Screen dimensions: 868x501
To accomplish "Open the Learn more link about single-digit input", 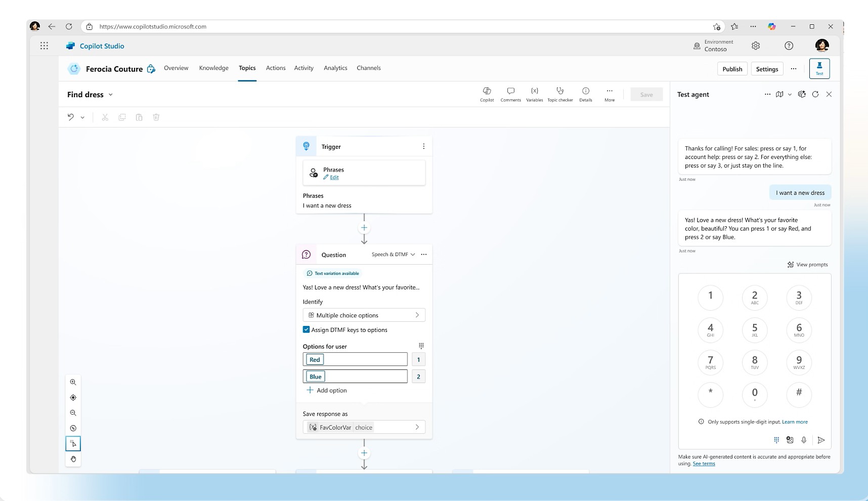I will click(795, 422).
